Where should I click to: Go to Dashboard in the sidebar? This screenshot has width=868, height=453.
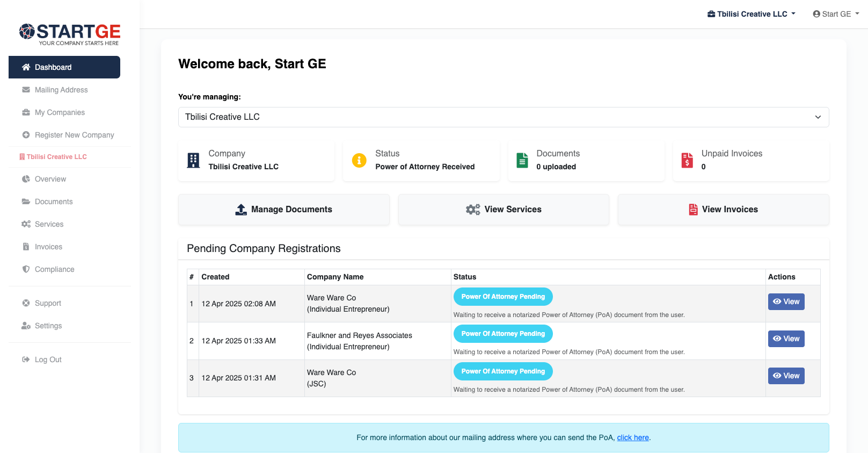point(64,67)
